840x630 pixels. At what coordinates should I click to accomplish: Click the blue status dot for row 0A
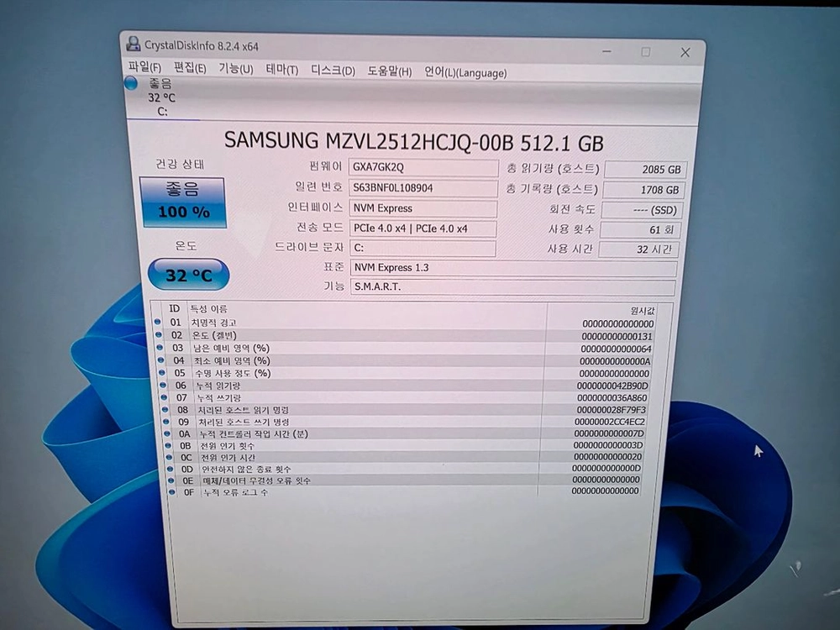click(168, 433)
